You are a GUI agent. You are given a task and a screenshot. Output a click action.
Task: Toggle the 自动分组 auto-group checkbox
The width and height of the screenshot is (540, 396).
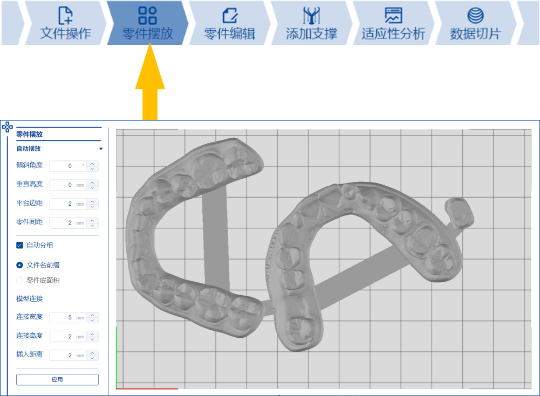coord(20,245)
